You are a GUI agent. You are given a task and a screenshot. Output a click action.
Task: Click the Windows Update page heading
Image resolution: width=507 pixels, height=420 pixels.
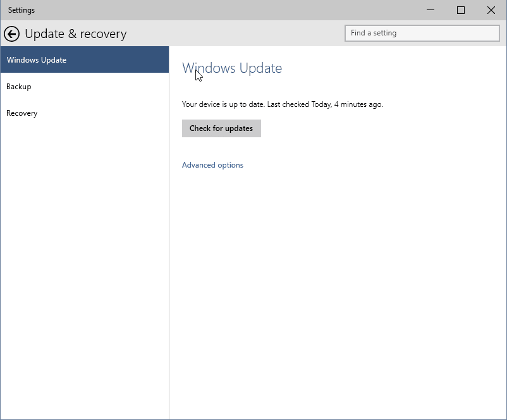(x=232, y=68)
